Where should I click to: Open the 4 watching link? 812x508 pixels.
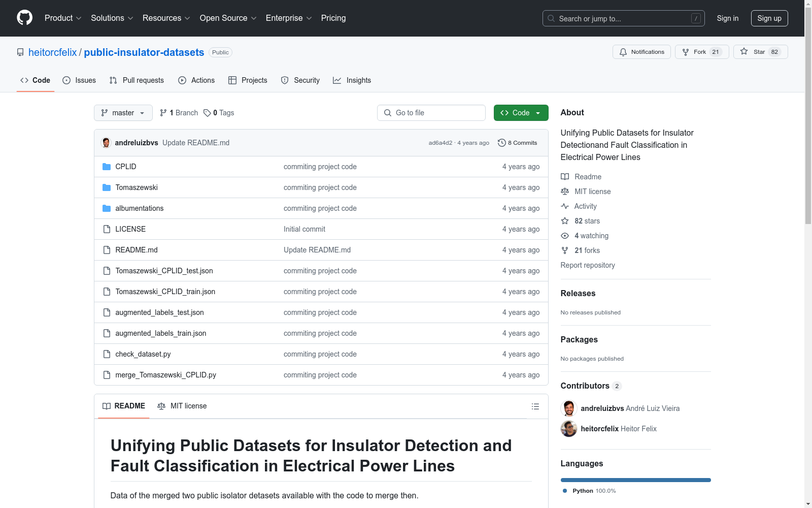pyautogui.click(x=585, y=236)
